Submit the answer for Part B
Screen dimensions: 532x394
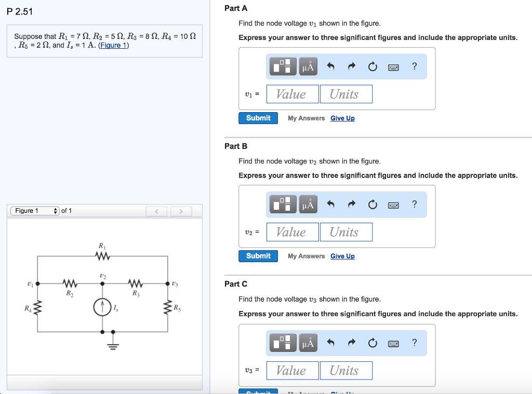[258, 256]
